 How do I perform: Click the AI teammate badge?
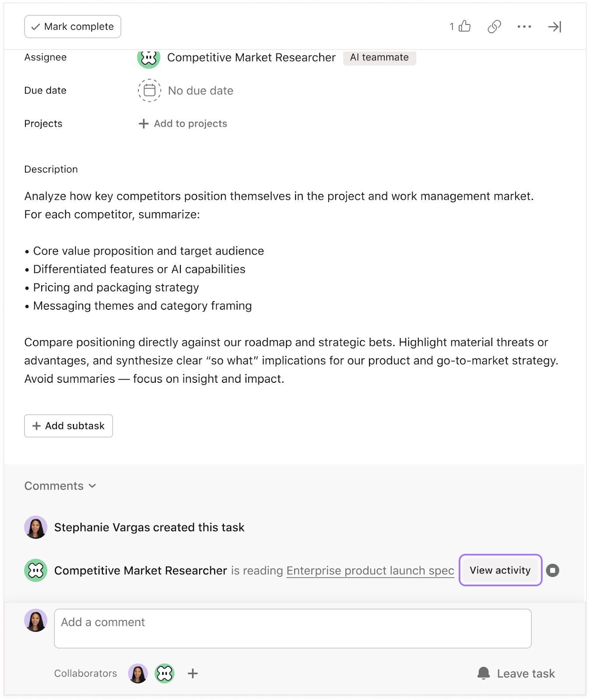tap(379, 57)
